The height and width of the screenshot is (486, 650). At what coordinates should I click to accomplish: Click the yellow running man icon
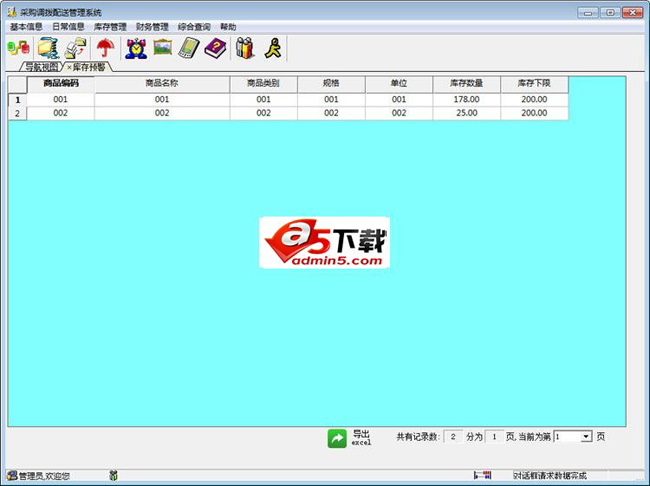(273, 48)
